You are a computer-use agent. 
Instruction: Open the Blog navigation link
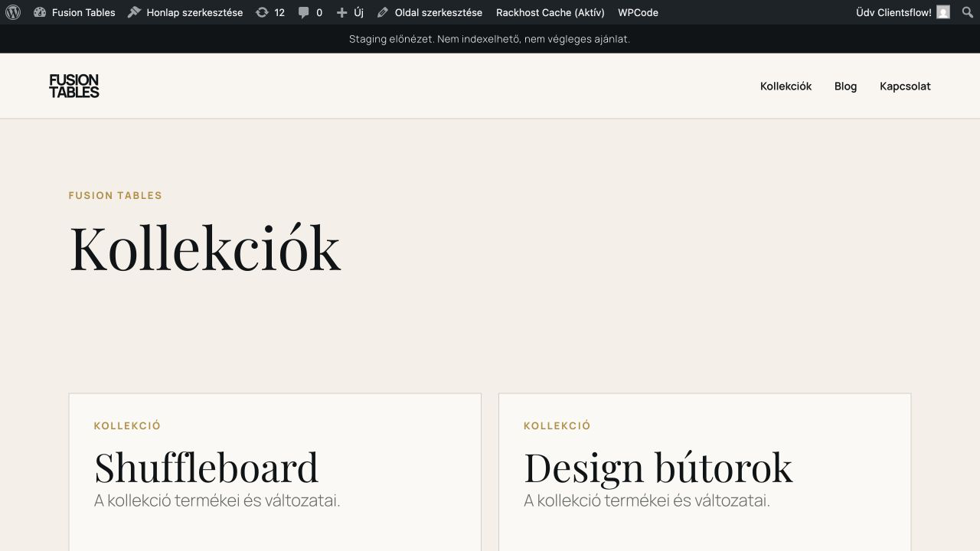[845, 86]
